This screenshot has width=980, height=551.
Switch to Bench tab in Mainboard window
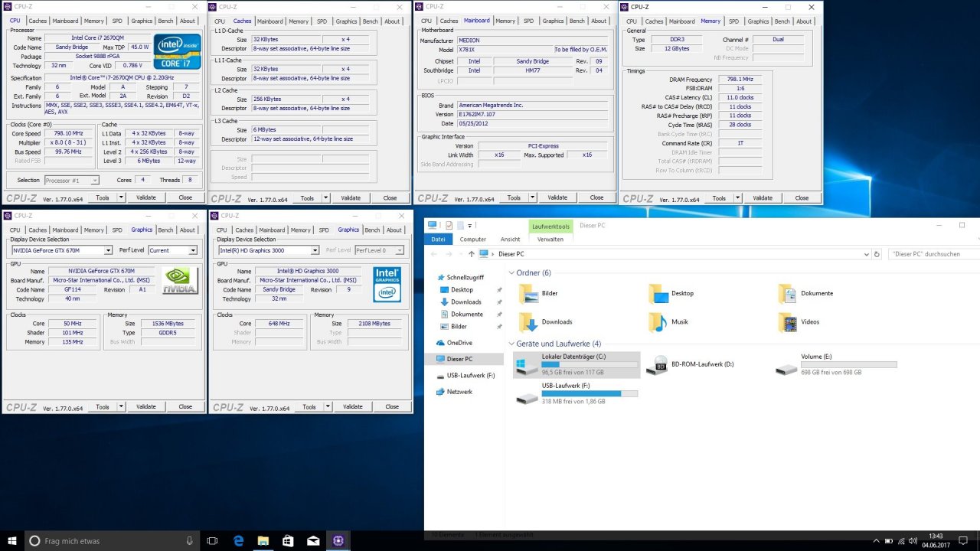(577, 21)
